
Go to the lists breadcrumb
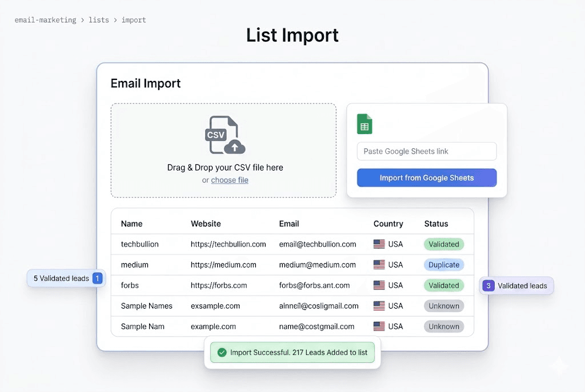coord(99,20)
